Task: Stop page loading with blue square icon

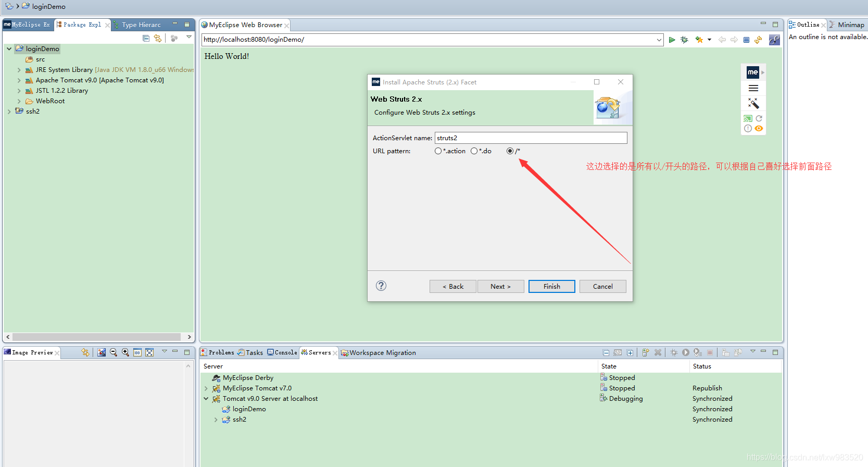Action: point(746,40)
